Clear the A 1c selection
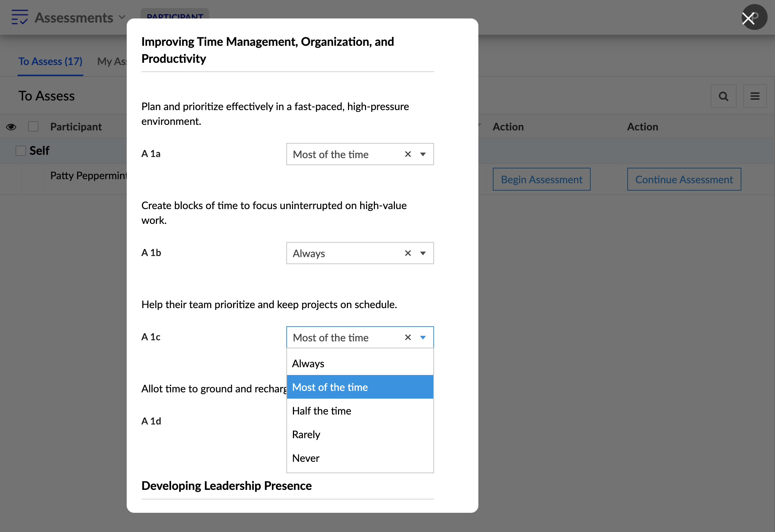 pyautogui.click(x=408, y=337)
